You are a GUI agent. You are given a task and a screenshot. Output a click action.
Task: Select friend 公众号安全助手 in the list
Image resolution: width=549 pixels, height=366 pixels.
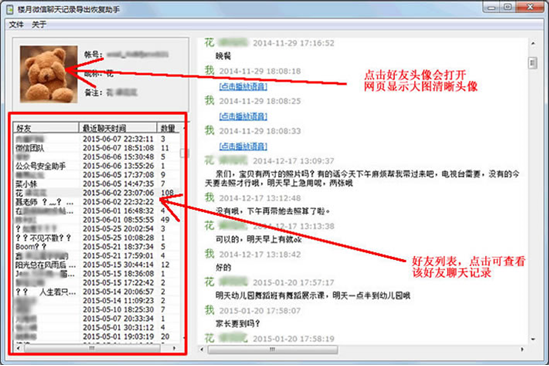click(x=97, y=166)
